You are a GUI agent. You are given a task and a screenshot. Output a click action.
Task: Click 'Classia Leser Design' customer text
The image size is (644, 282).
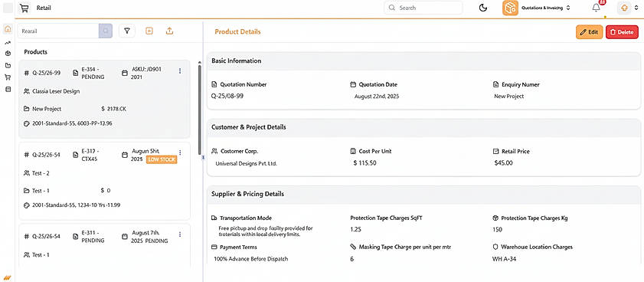click(x=56, y=91)
